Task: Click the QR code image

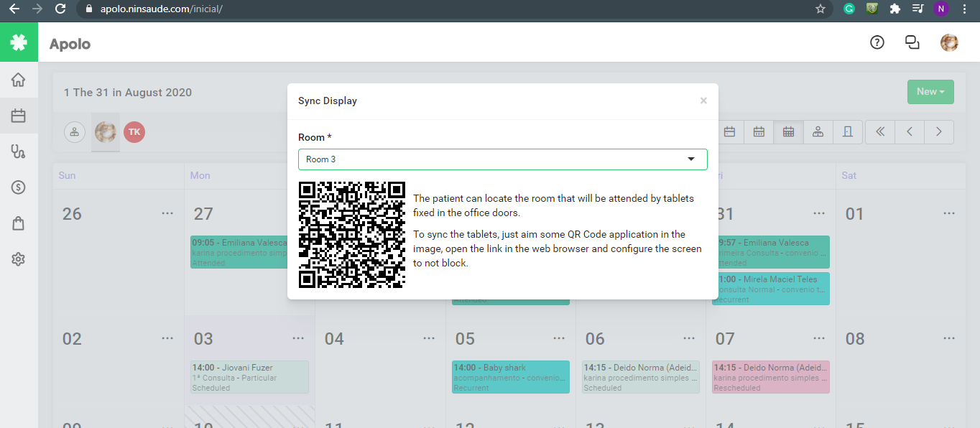Action: 352,235
